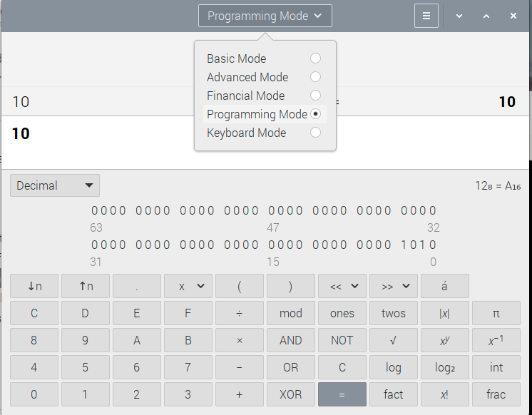The image size is (532, 415).
Task: Click the absolute value key
Action: (x=444, y=313)
